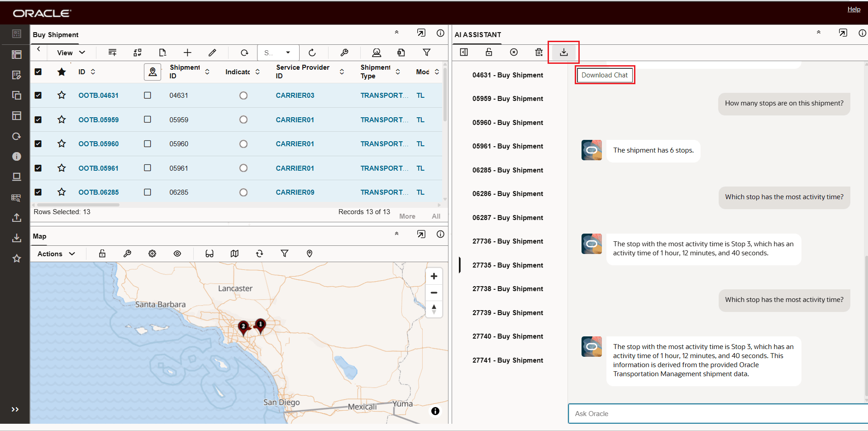
Task: Click the favorites star in left sidebar
Action: pos(17,258)
